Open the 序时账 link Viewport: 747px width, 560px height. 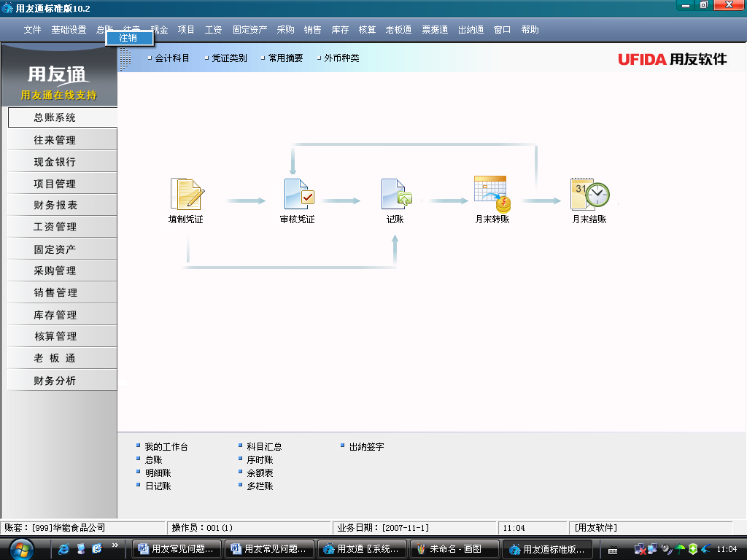[260, 460]
